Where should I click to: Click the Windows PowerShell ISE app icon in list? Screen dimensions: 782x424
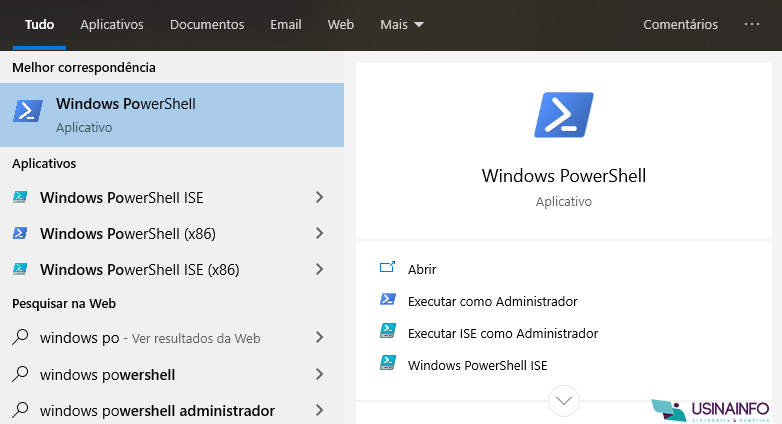(20, 197)
